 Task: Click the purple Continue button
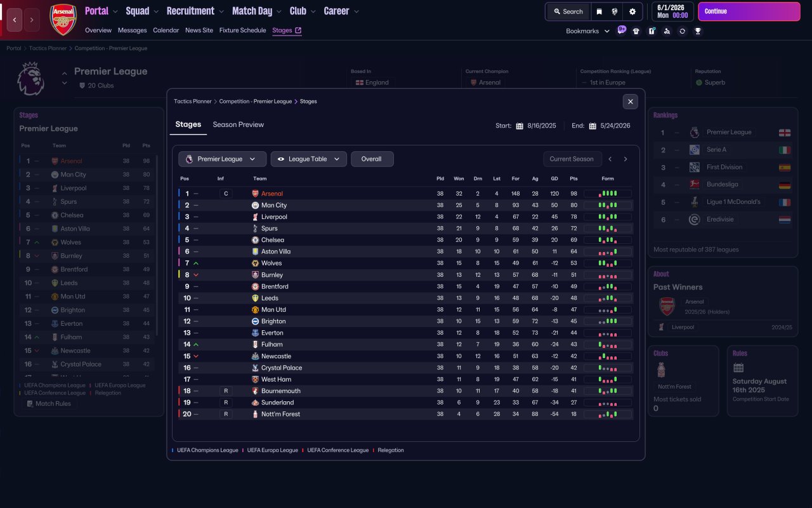pyautogui.click(x=749, y=11)
